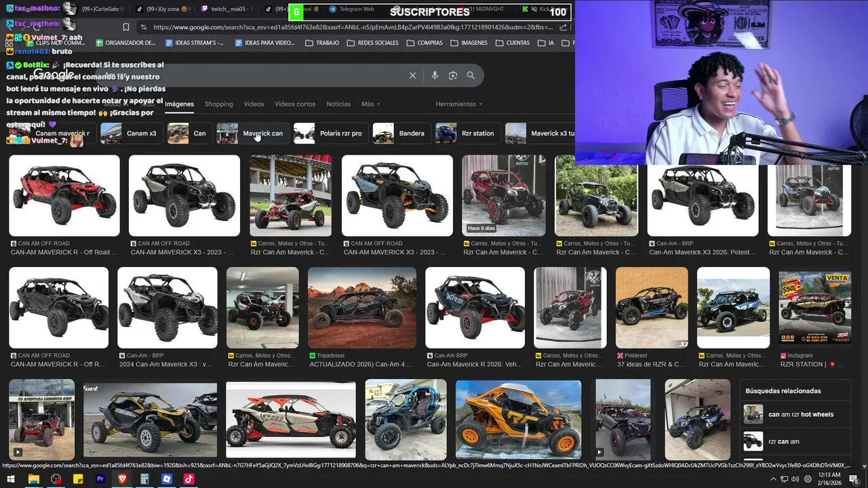Clear the Google search box with X

[412, 75]
